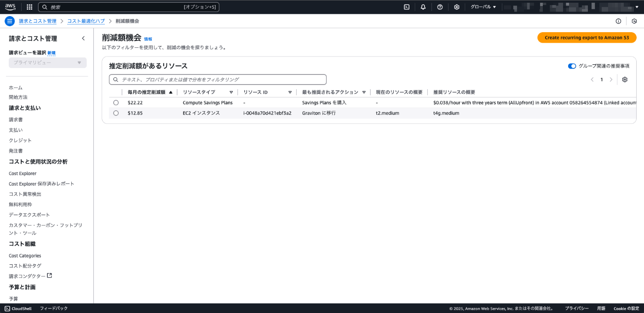Click 推奨リソースの概要 column header
The height and width of the screenshot is (313, 644).
(454, 92)
